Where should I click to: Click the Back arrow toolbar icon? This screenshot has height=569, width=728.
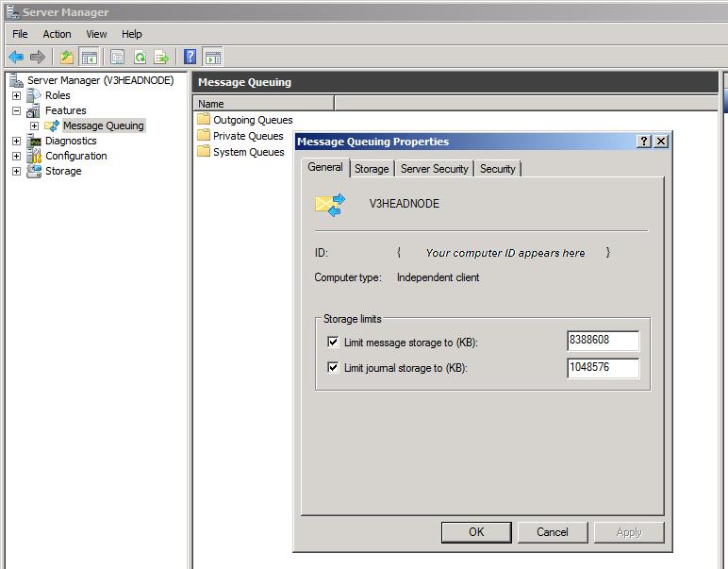pos(16,58)
